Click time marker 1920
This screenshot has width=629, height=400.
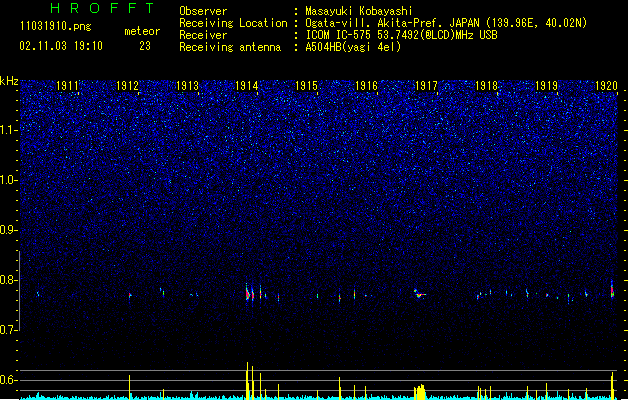(x=606, y=86)
